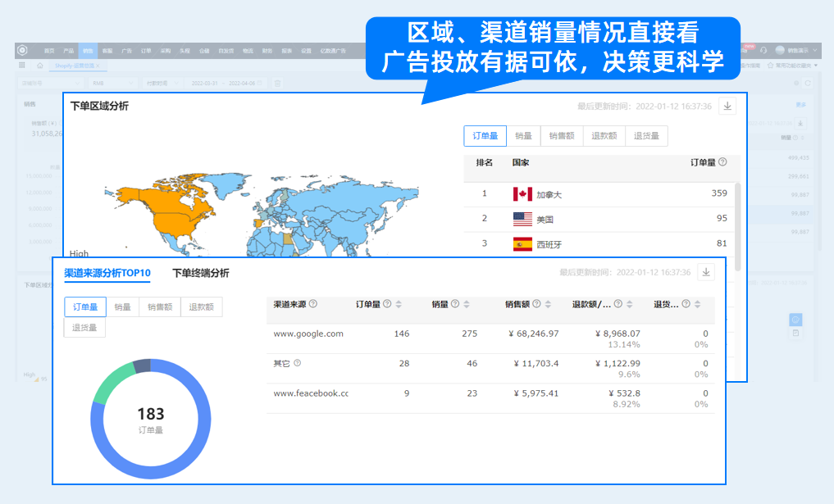Switch to 渠道来源分析TOP10 tab
The height and width of the screenshot is (504, 834).
107,273
